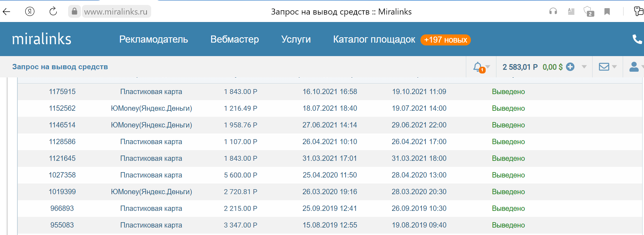The height and width of the screenshot is (235, 644).
Task: Open the Вебмастер menu
Action: tap(235, 39)
